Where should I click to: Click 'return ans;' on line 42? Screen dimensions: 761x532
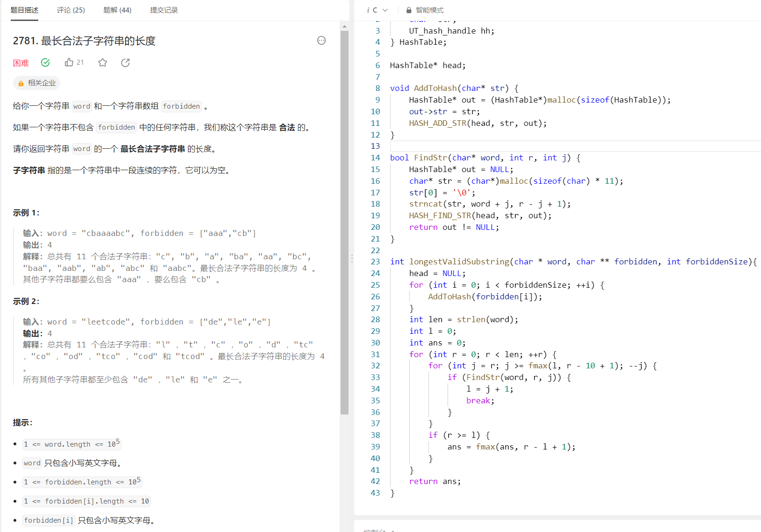(x=435, y=481)
